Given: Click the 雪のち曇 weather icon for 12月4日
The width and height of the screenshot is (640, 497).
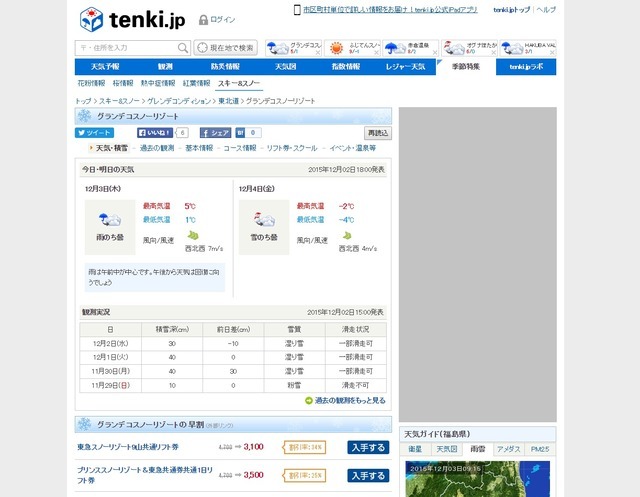Looking at the screenshot, I should 264,220.
